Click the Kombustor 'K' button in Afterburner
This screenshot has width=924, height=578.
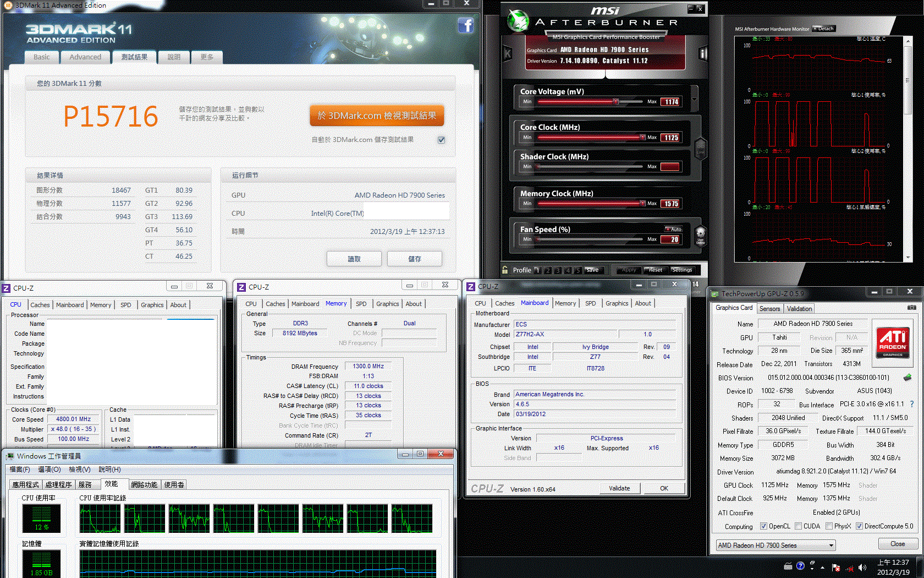coord(508,53)
